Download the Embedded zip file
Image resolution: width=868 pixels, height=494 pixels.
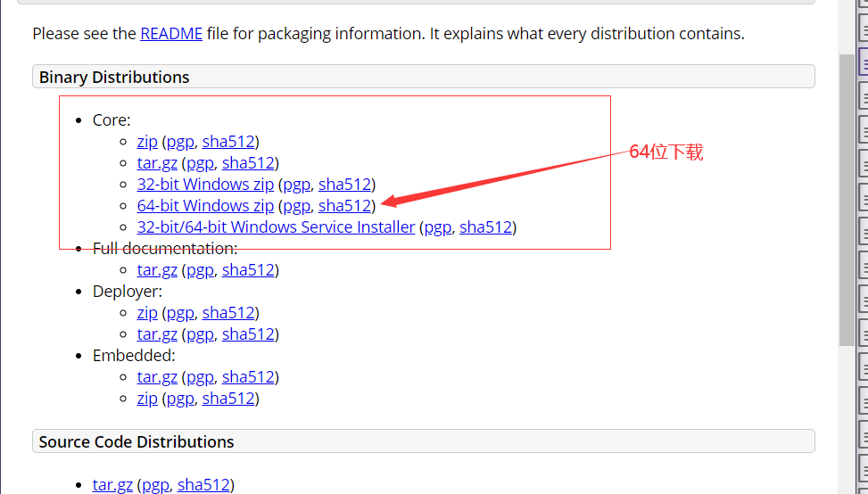pyautogui.click(x=147, y=399)
